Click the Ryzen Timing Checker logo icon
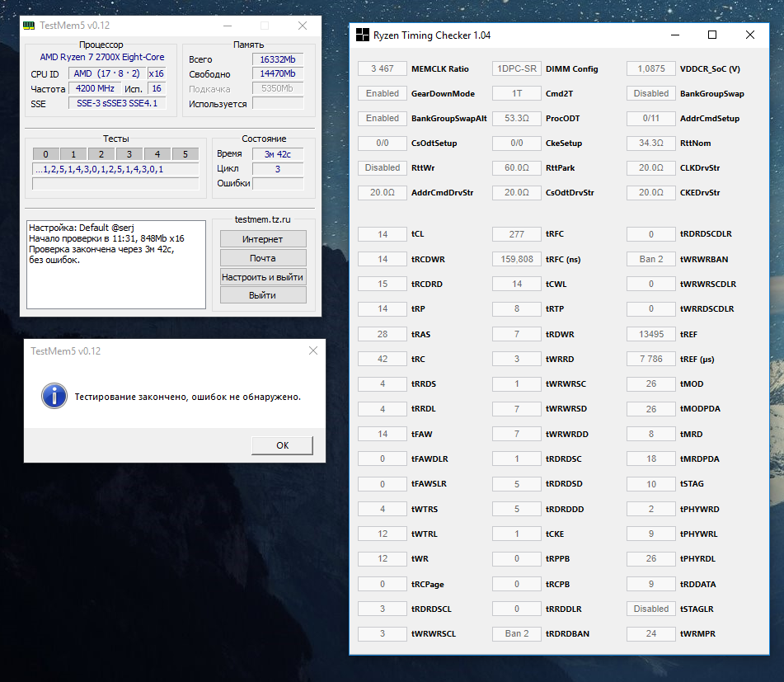 pyautogui.click(x=362, y=35)
